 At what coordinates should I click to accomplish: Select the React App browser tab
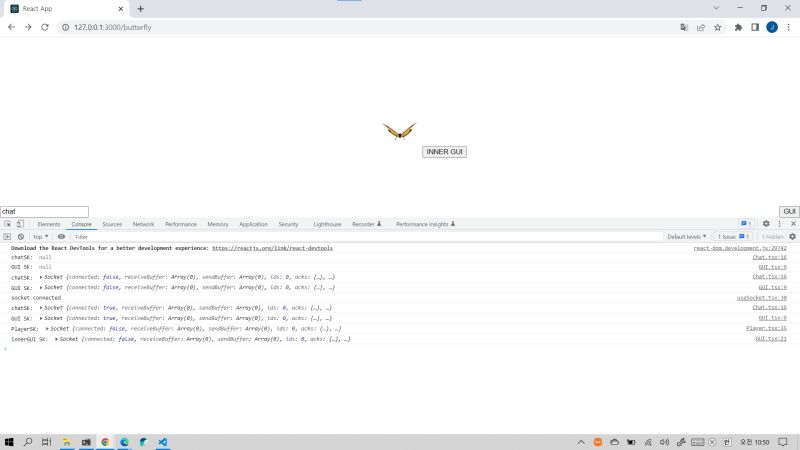point(66,9)
